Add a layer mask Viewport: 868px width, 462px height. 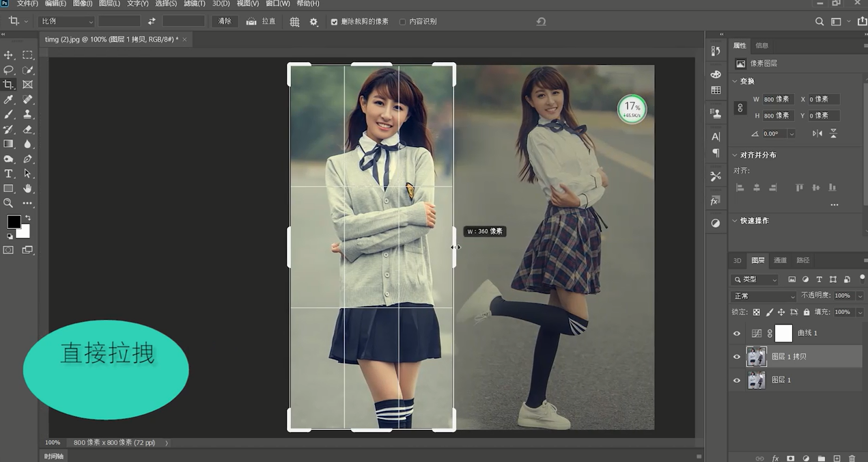click(x=790, y=459)
